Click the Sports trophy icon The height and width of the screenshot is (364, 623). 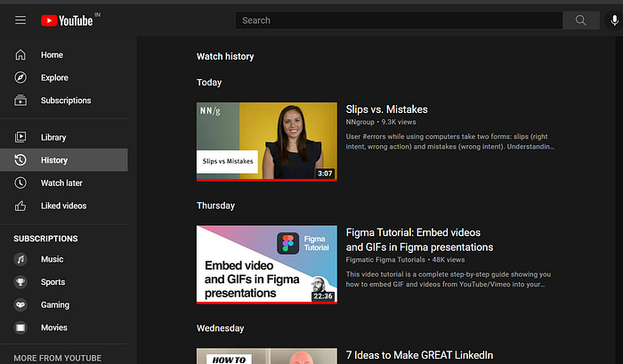click(20, 282)
